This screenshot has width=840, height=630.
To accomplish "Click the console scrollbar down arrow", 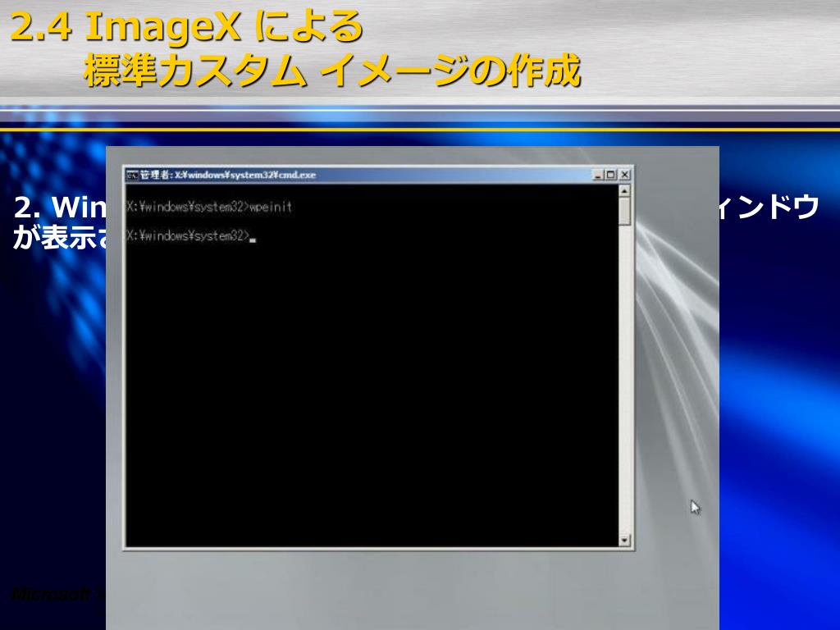I will (x=624, y=540).
